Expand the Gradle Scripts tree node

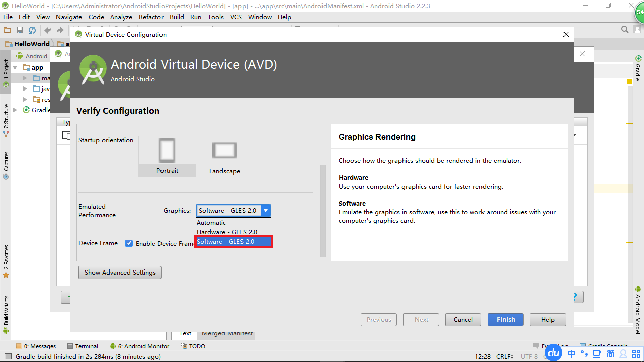click(15, 110)
